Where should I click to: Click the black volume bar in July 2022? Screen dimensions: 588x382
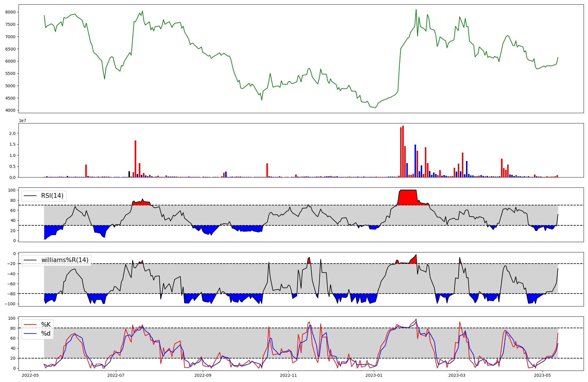coord(129,174)
